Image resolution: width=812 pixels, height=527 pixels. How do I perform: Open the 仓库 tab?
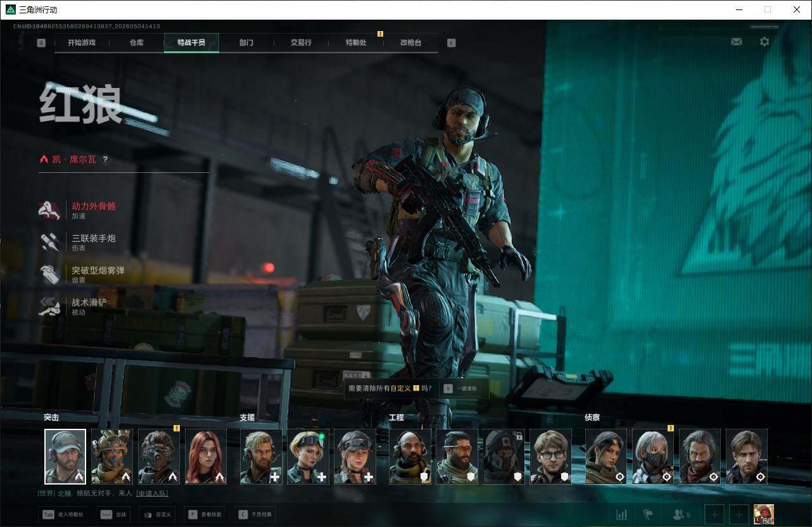point(136,42)
